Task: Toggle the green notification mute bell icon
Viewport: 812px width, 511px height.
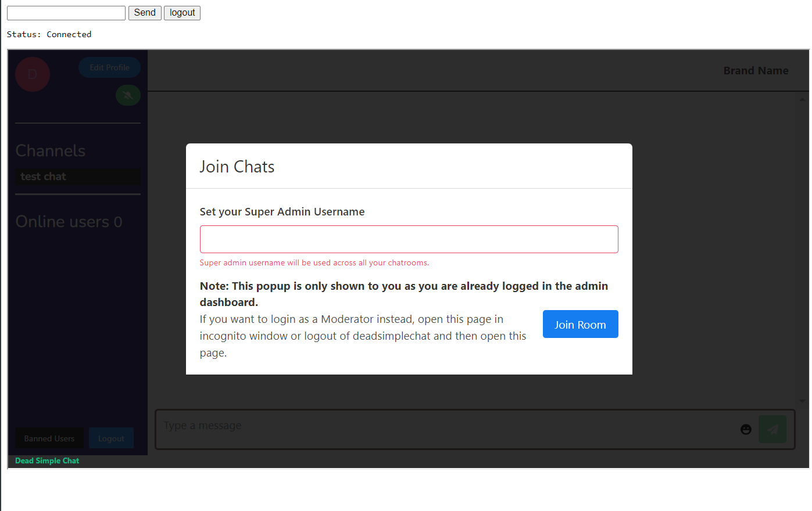Action: (x=128, y=95)
